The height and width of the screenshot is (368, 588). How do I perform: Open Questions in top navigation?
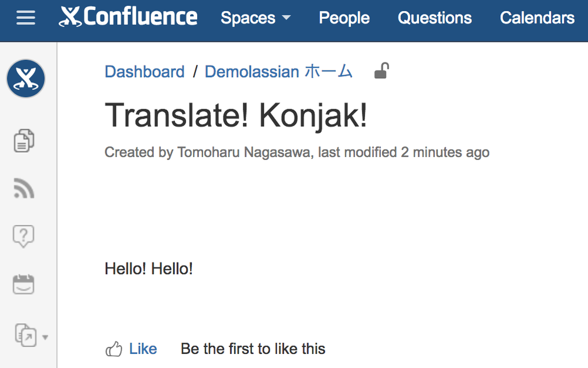coord(435,18)
